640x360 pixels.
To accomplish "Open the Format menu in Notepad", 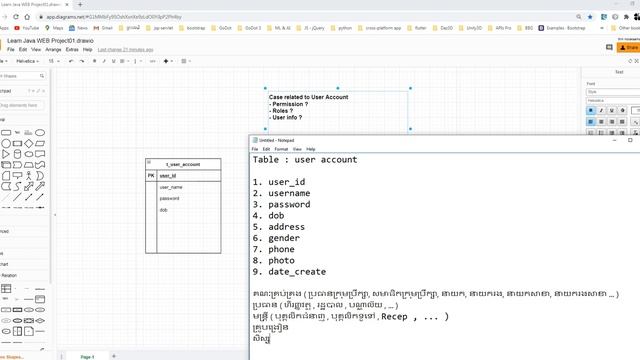I will (281, 149).
